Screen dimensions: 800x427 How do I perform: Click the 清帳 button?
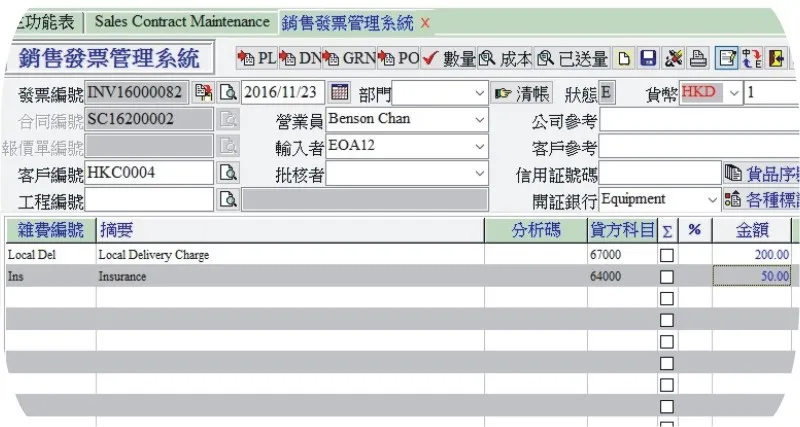click(x=522, y=94)
